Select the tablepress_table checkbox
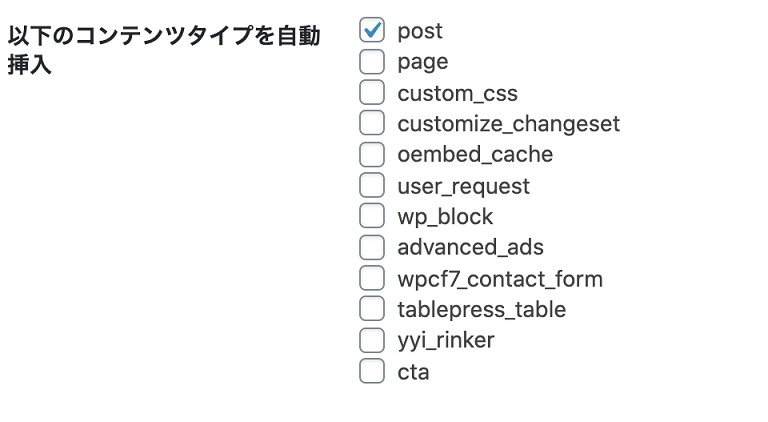Image resolution: width=768 pixels, height=422 pixels. (x=372, y=309)
